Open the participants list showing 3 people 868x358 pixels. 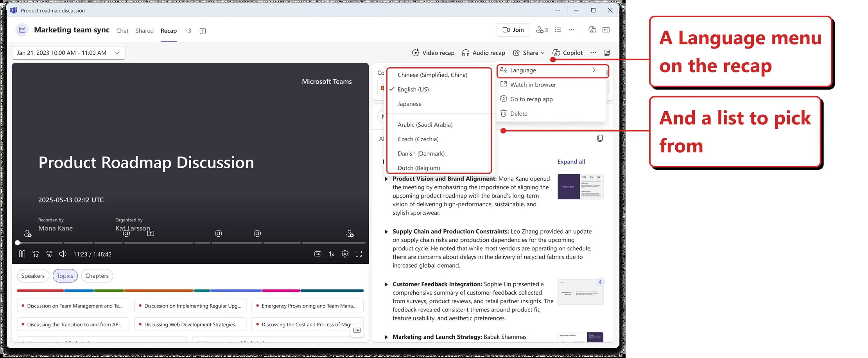(x=542, y=30)
